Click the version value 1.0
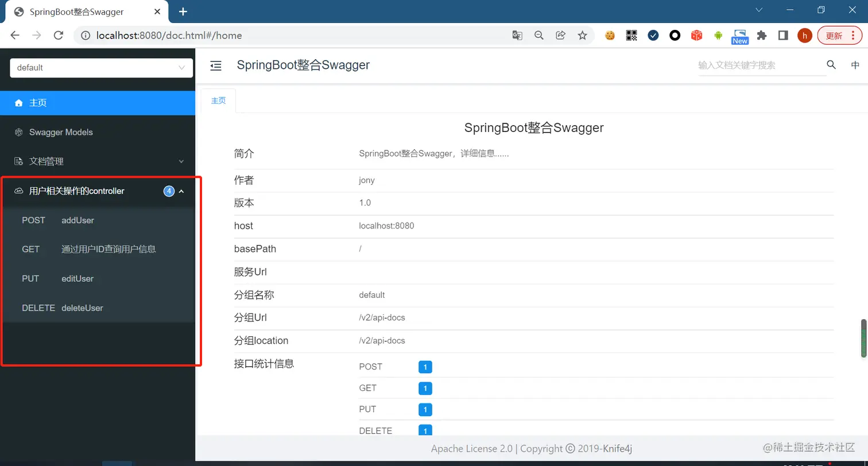The height and width of the screenshot is (466, 868). [365, 203]
